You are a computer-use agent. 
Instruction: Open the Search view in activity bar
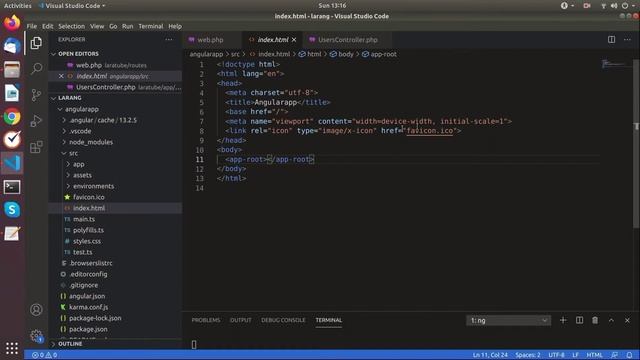click(36, 69)
